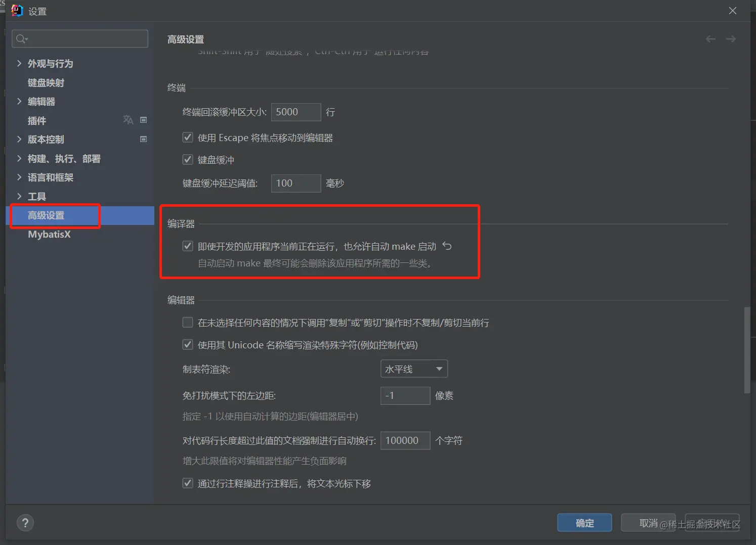Select MybatisX in the settings tree
This screenshot has width=756, height=545.
pyautogui.click(x=50, y=234)
